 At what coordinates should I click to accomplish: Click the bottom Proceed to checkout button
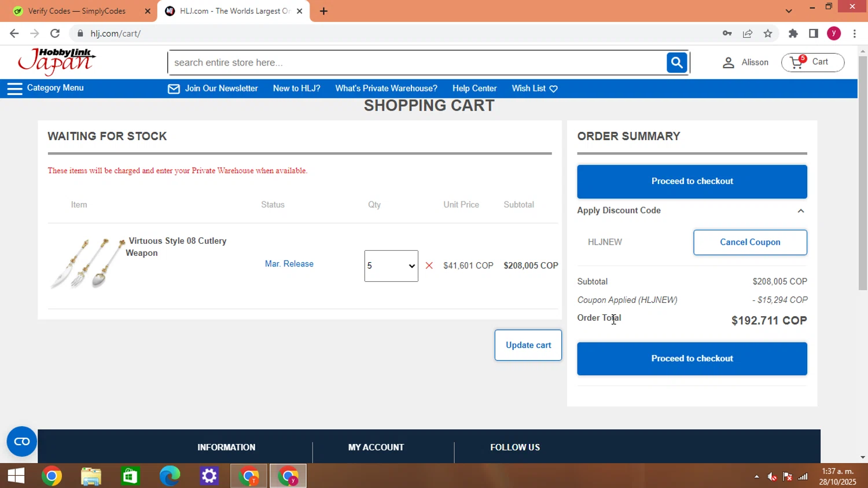pyautogui.click(x=692, y=358)
